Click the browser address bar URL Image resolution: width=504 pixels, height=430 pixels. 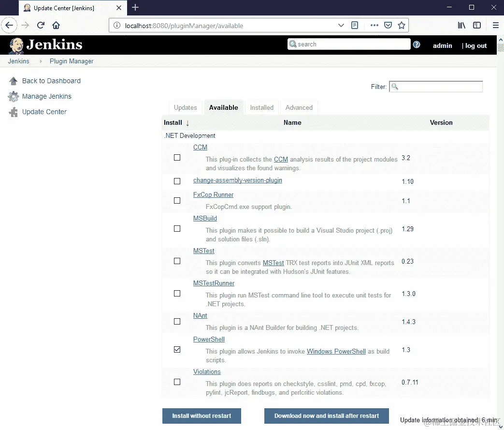[184, 26]
